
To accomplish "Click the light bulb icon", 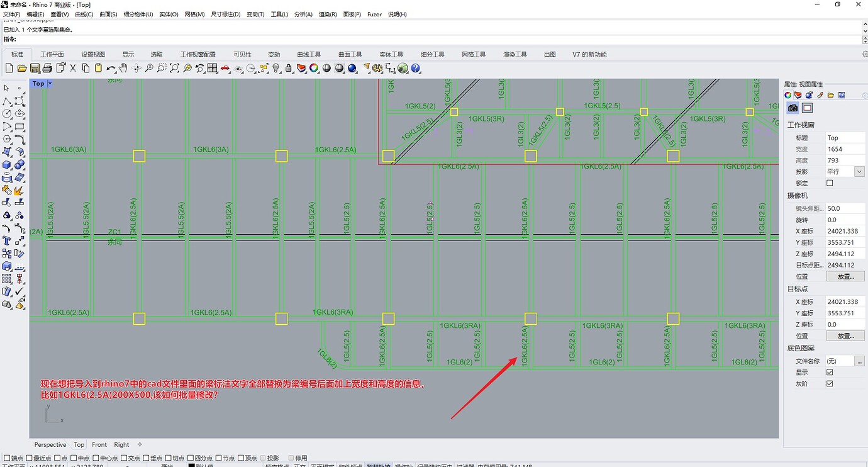I will click(x=276, y=68).
